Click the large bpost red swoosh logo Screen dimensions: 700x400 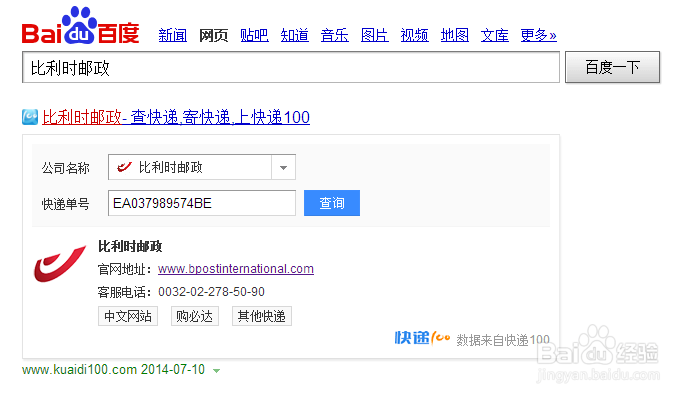[x=59, y=263]
